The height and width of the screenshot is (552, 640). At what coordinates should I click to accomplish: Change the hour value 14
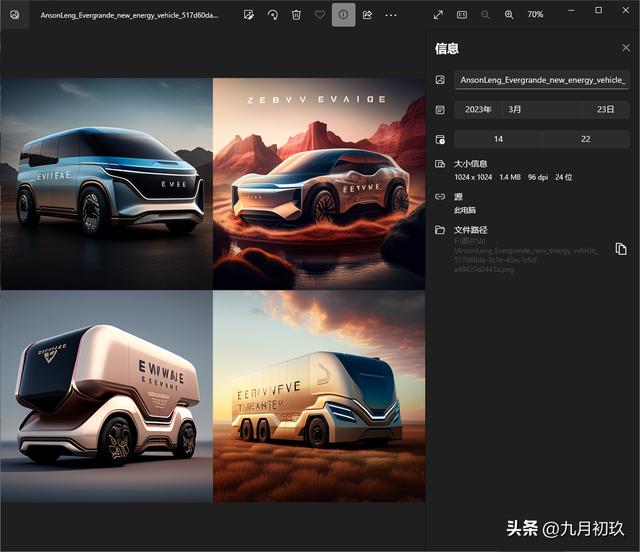tap(498, 139)
